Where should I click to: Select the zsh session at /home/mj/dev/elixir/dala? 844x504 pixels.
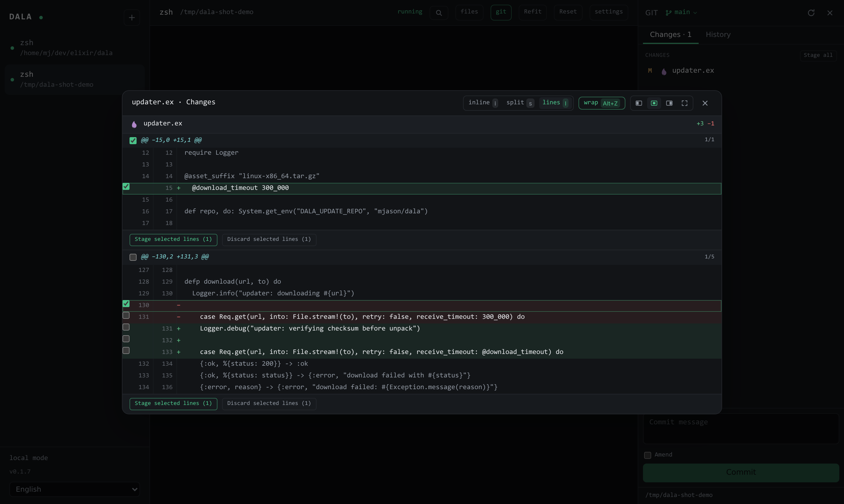tap(75, 47)
